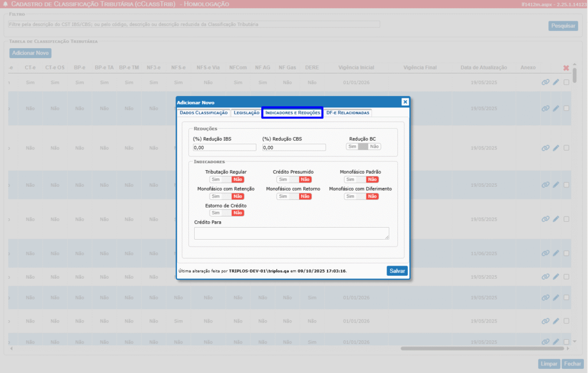
Task: Click the horizontal scrollbar under the table
Action: pos(482,348)
